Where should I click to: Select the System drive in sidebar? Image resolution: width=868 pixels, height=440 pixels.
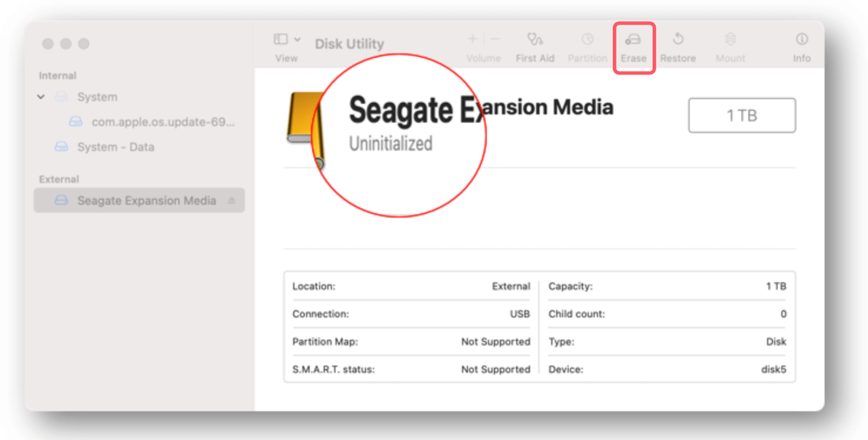point(97,97)
